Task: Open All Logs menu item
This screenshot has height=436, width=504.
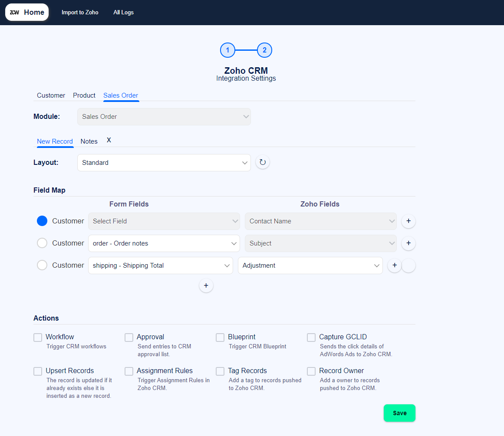Action: point(123,12)
